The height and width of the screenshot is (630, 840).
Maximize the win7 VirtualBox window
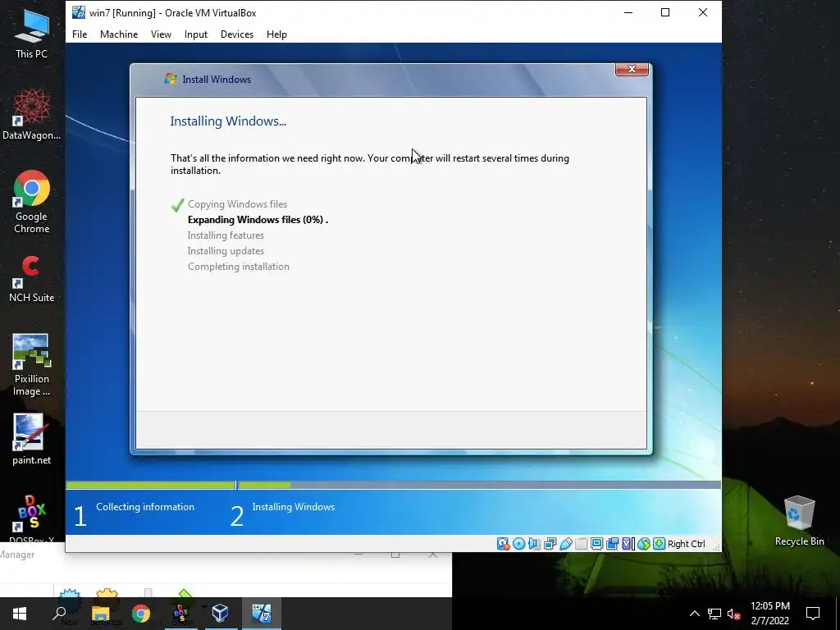pyautogui.click(x=665, y=12)
